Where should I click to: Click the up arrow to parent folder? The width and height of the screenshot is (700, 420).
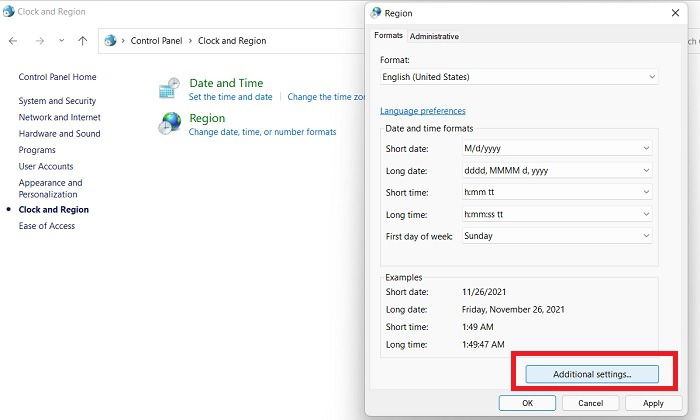click(83, 41)
